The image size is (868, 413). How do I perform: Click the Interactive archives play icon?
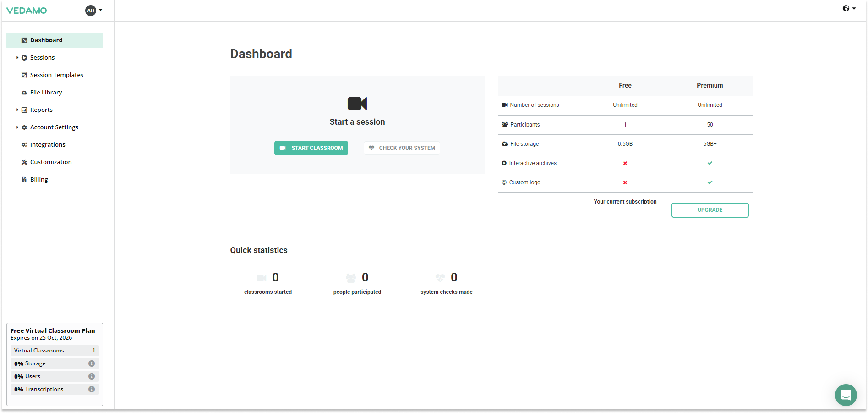coord(504,163)
